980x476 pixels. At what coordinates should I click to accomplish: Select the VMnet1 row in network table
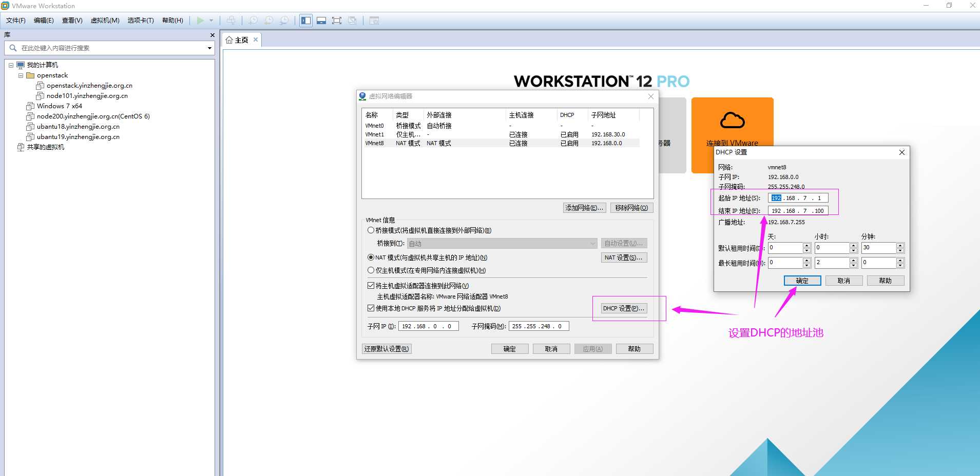502,134
